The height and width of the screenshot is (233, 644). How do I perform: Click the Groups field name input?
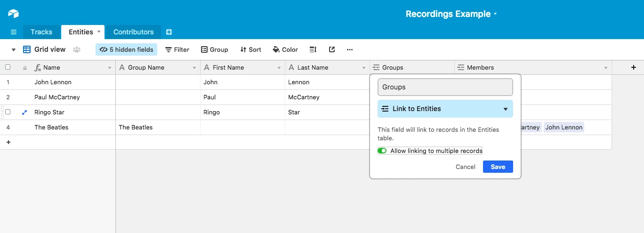pyautogui.click(x=445, y=87)
